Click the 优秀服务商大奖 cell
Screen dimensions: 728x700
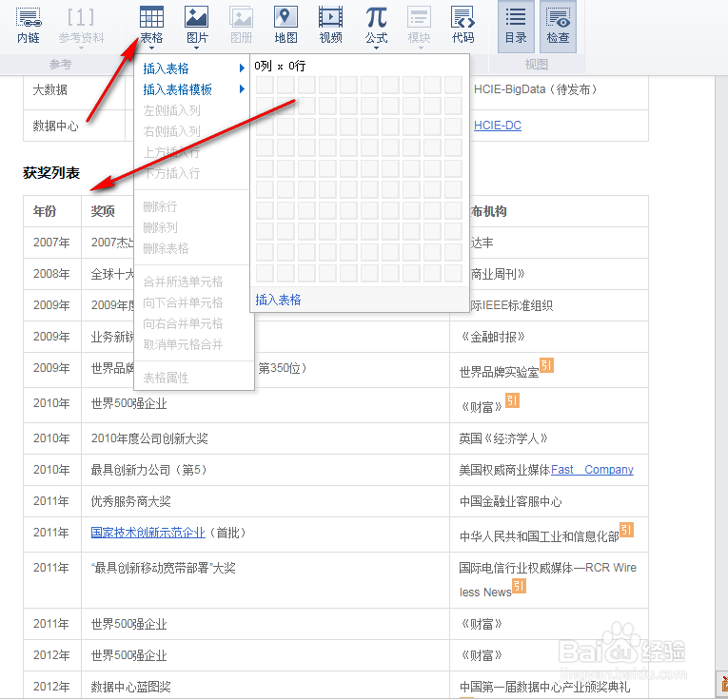(266, 501)
